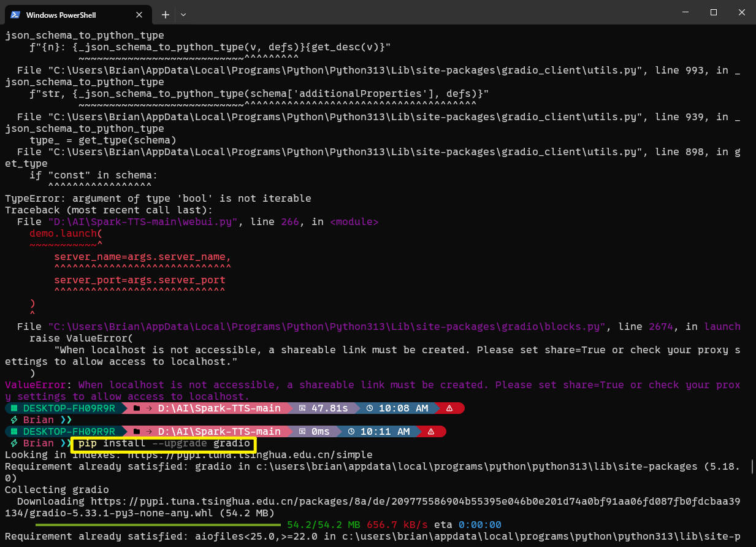Click 'server_name=args.server_name,' text
Viewport: 756px width, 547px height.
click(x=143, y=257)
